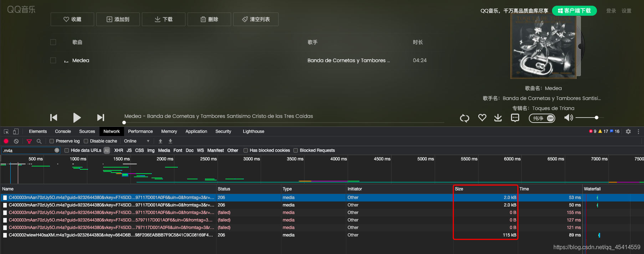
Task: Clear the network log
Action: (x=16, y=141)
